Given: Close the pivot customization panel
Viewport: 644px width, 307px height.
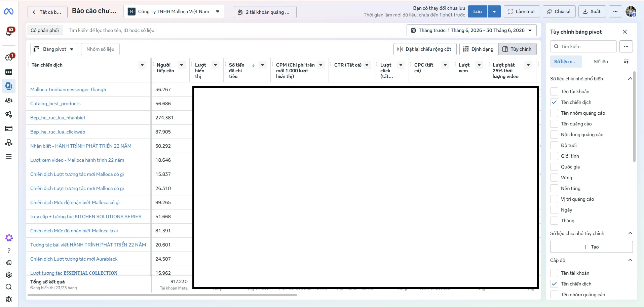Looking at the screenshot, I should [625, 32].
